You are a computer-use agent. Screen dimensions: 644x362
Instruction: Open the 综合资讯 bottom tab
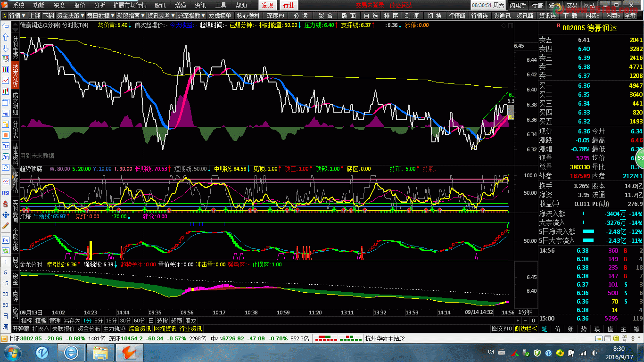pos(140,329)
